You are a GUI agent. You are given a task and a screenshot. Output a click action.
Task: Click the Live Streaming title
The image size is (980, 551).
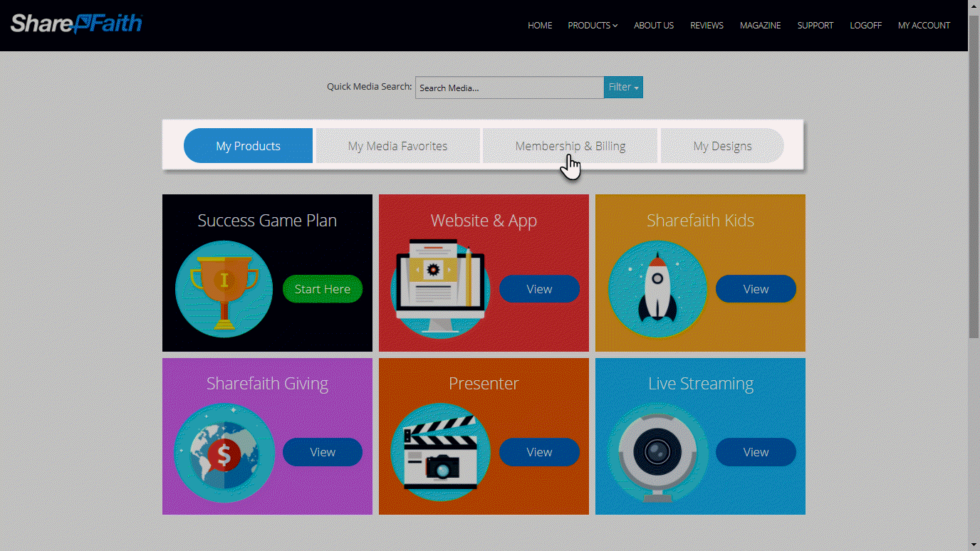coord(700,384)
